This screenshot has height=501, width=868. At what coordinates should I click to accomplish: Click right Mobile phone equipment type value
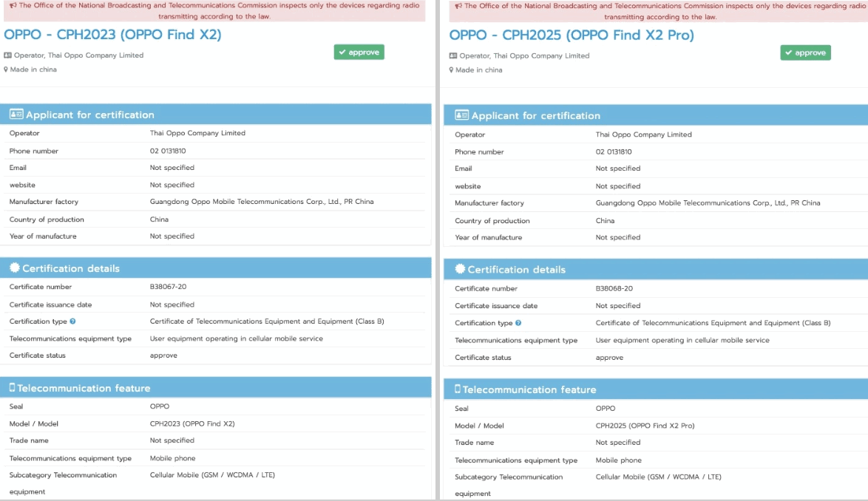[618, 460]
